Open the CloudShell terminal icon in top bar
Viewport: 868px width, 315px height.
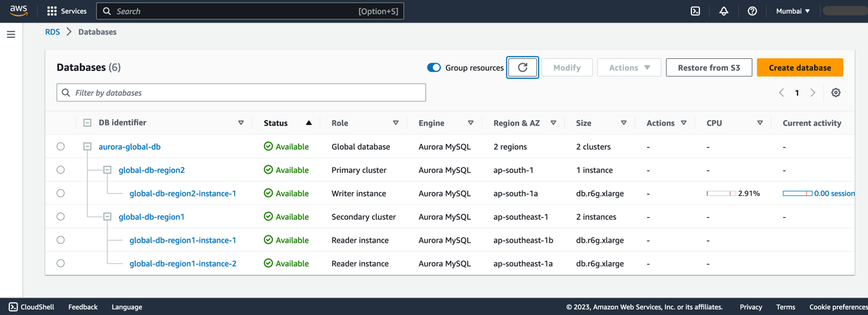pyautogui.click(x=695, y=11)
